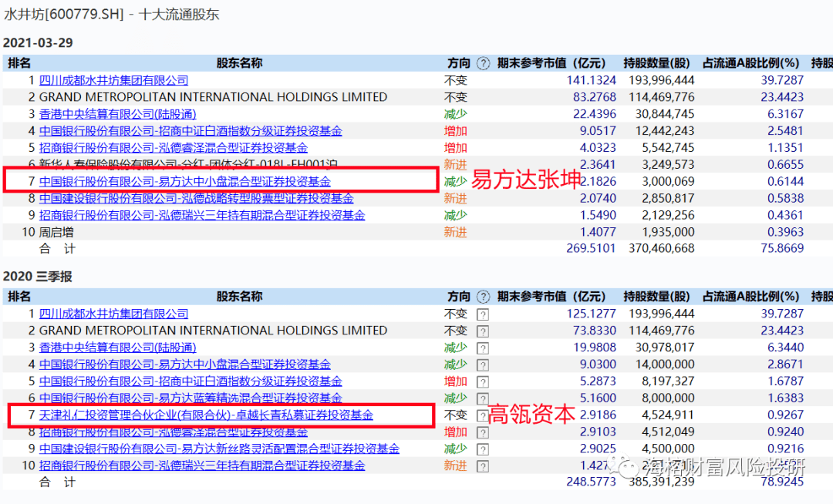The height and width of the screenshot is (504, 833).
Task: Select market value 125.1277
Action: pyautogui.click(x=592, y=314)
